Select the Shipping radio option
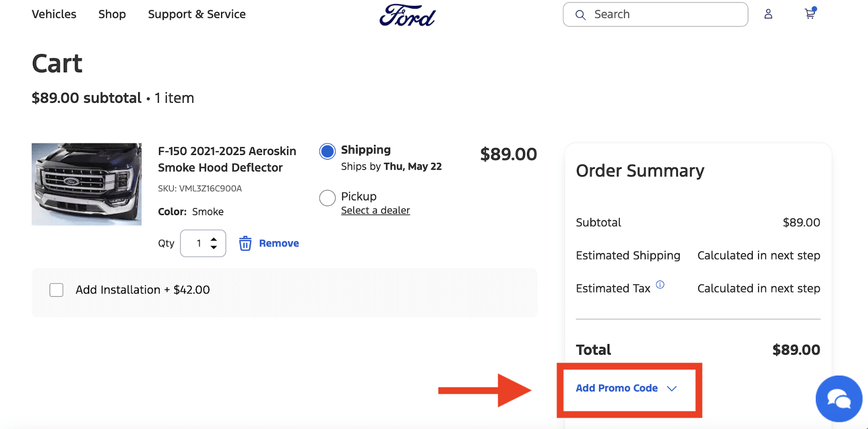This screenshot has width=868, height=429. point(328,151)
